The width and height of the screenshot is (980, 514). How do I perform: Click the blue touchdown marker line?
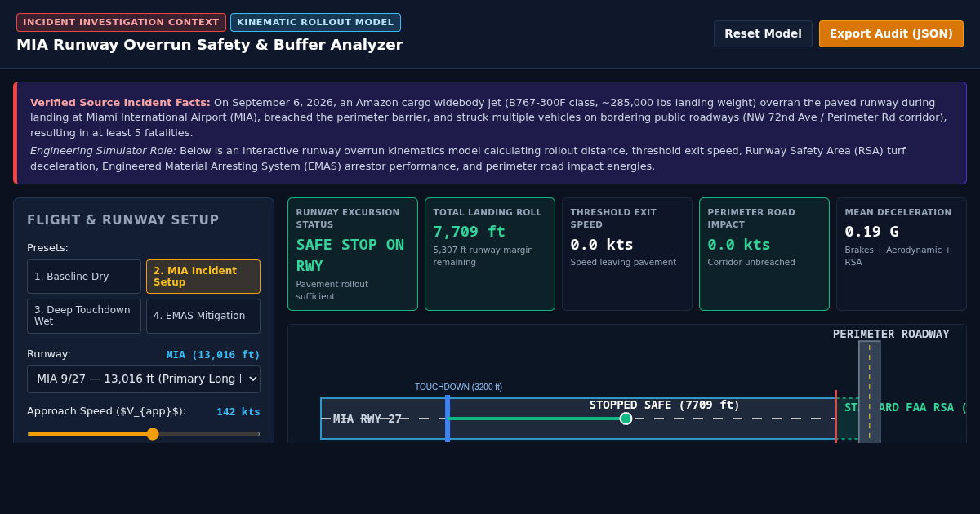coord(448,419)
